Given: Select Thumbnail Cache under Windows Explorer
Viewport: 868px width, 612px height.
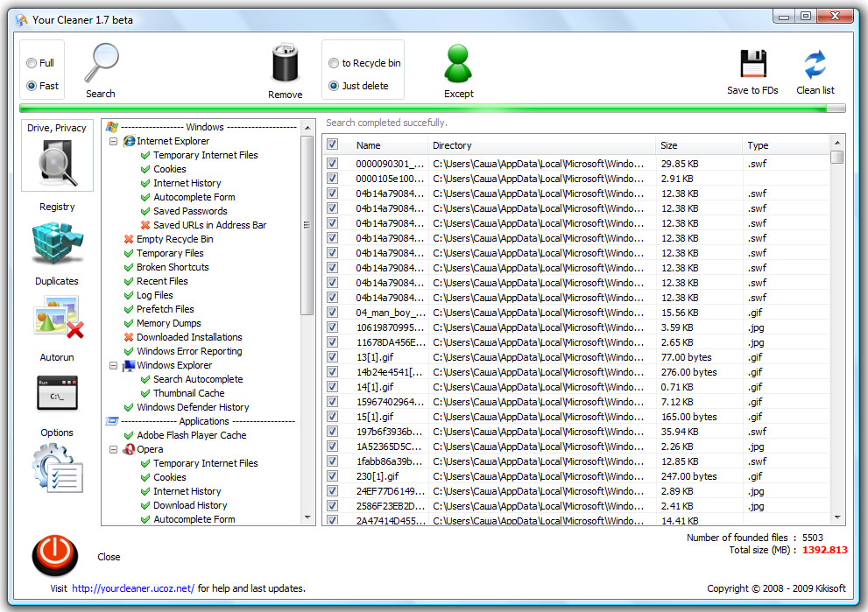Looking at the screenshot, I should [189, 393].
